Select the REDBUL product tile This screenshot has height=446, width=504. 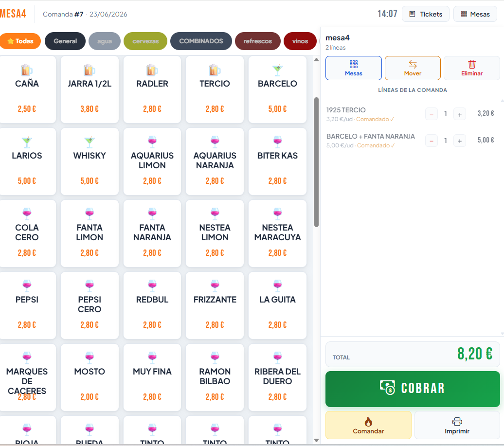tap(152, 305)
